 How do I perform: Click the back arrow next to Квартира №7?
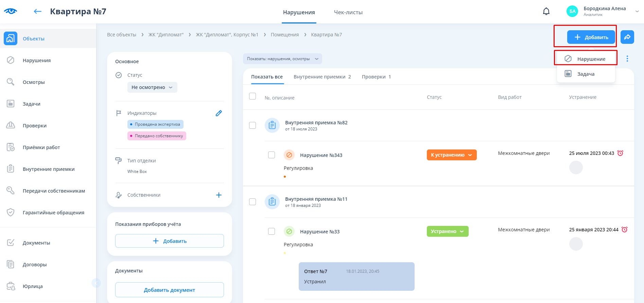[x=37, y=12]
